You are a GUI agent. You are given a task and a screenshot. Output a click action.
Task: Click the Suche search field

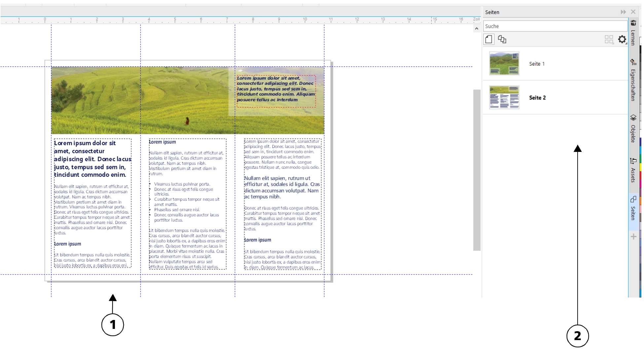(555, 26)
